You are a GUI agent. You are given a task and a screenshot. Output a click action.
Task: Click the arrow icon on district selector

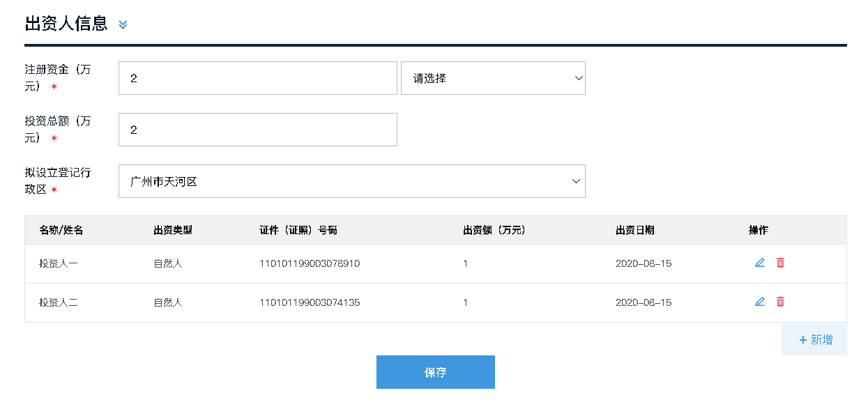pyautogui.click(x=576, y=180)
